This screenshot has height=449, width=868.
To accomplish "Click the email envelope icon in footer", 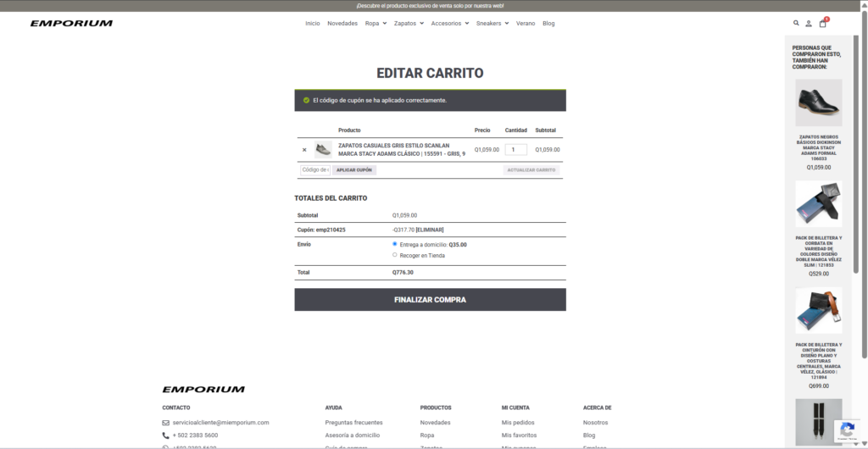I will (165, 423).
